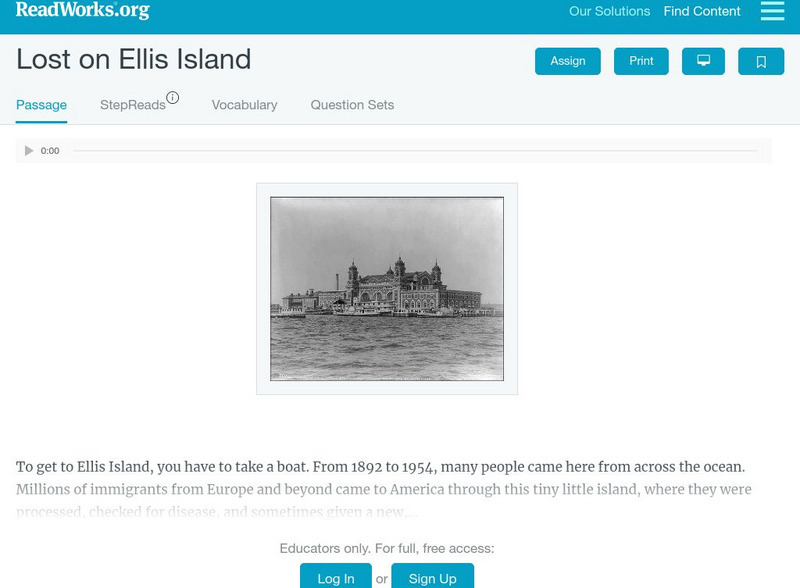This screenshot has width=800, height=588.
Task: Click the StepReads info icon
Action: pos(173,98)
